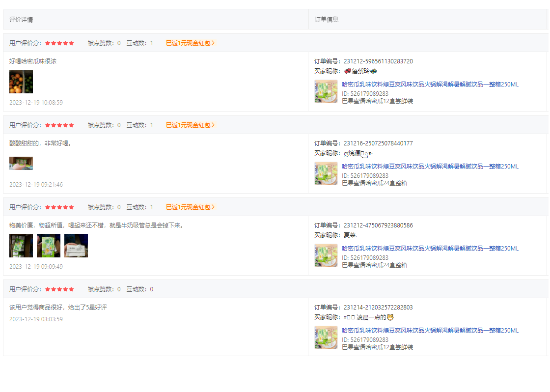
Task: Open product title link for order 231212-475067923880586
Action: (430, 249)
